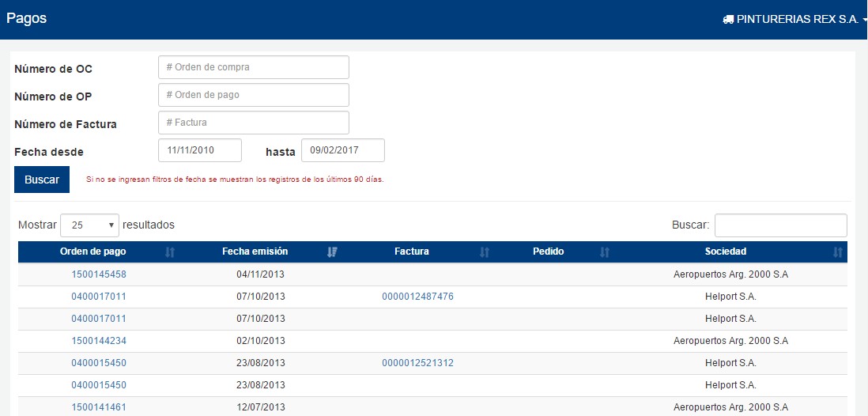868x416 pixels.
Task: Open payment order 1500144234
Action: 99,341
